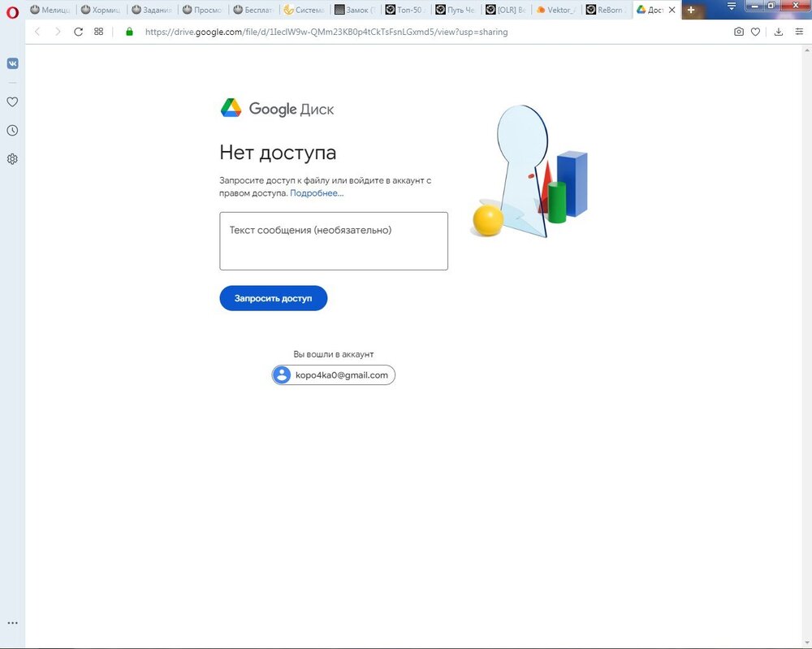Switch to the Топ-50 tab
The image size is (812, 649).
coord(408,9)
